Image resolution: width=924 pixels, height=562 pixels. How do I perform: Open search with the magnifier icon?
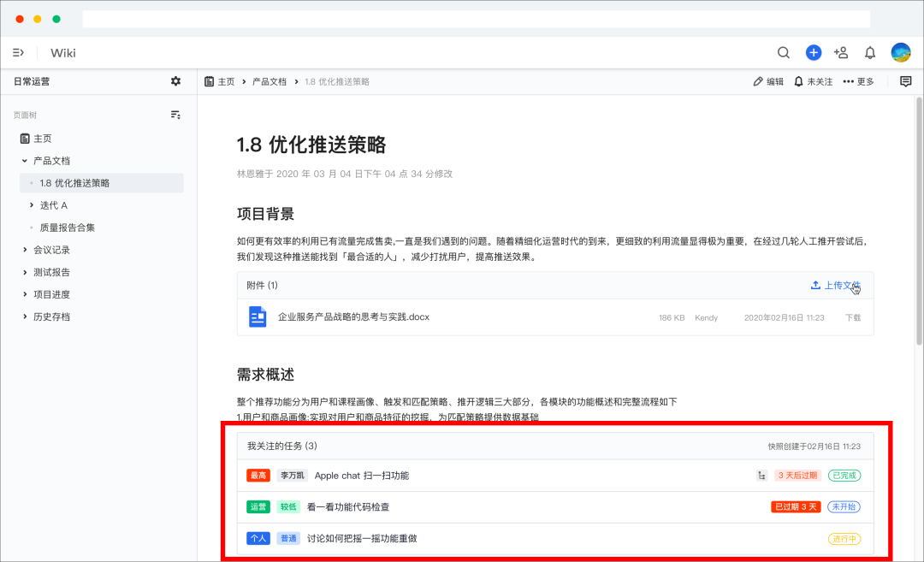783,52
